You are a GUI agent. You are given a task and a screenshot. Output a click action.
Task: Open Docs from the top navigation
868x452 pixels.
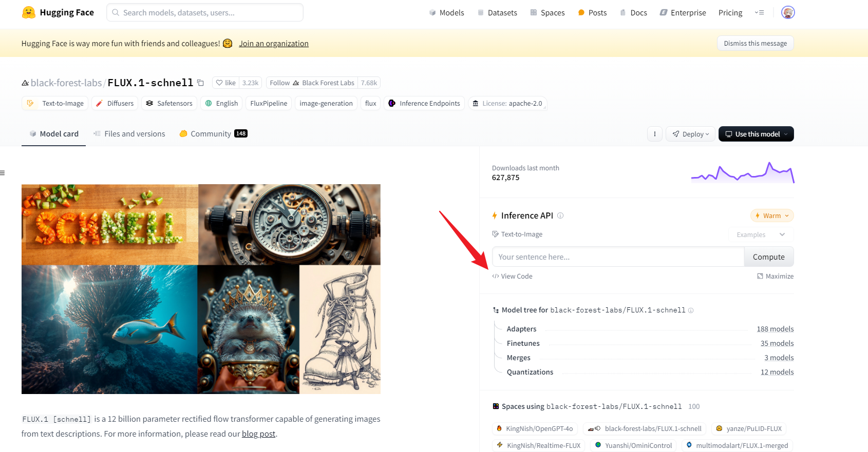(633, 12)
